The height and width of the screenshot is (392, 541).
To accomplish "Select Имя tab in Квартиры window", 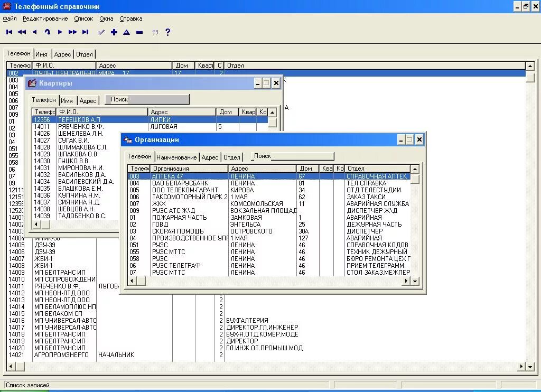I will click(67, 101).
